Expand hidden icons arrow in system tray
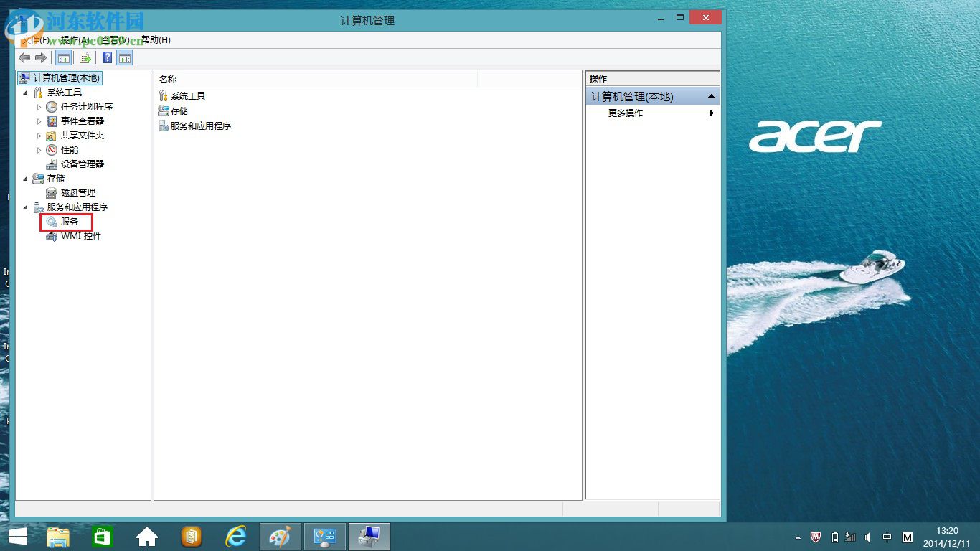The image size is (980, 551). [798, 537]
